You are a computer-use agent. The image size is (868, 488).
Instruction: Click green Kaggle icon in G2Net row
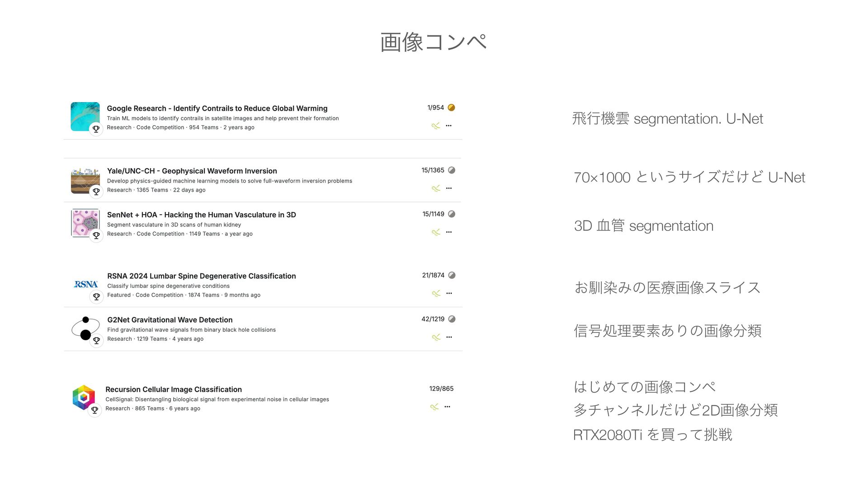(436, 337)
